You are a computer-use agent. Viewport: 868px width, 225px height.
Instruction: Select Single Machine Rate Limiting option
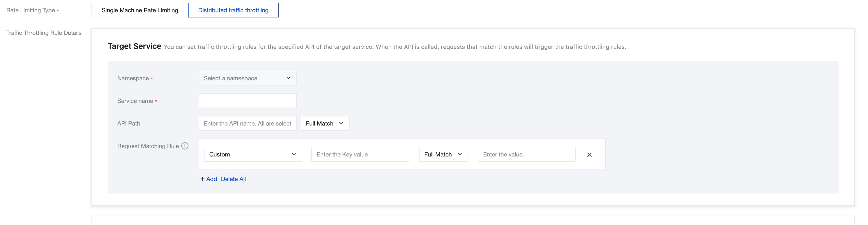[140, 10]
